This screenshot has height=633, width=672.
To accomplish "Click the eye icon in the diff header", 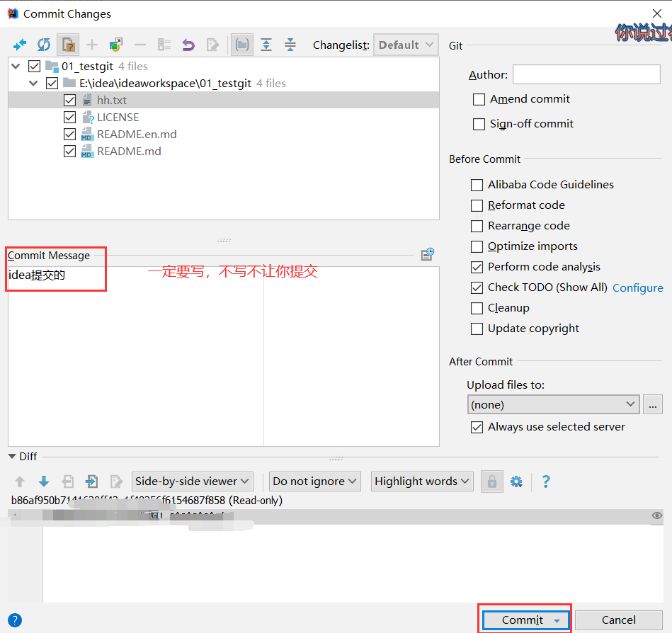I will (656, 515).
